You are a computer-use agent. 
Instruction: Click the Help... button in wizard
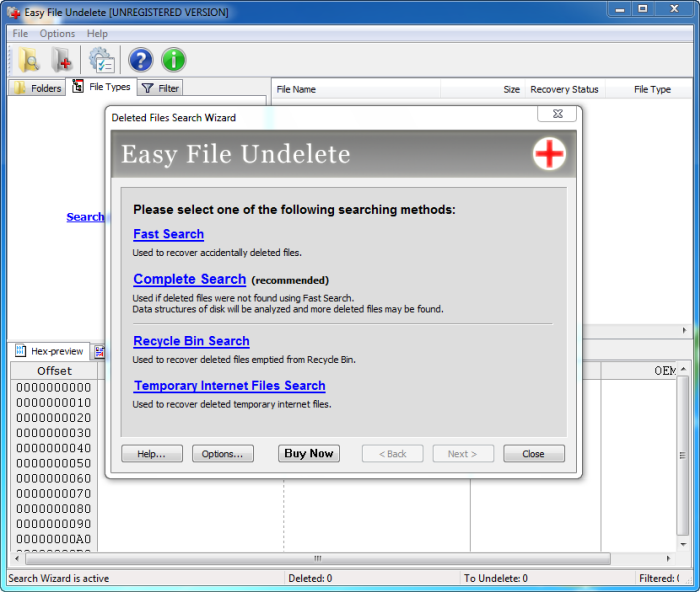coord(152,454)
